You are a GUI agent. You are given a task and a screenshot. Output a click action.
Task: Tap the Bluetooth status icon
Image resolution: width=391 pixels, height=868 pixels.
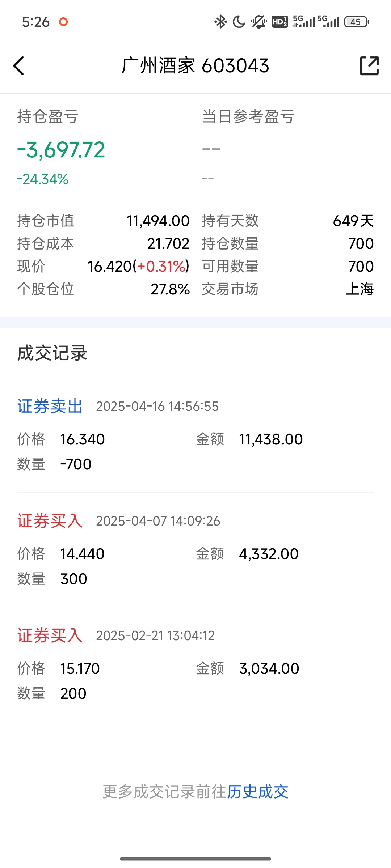[x=220, y=22]
